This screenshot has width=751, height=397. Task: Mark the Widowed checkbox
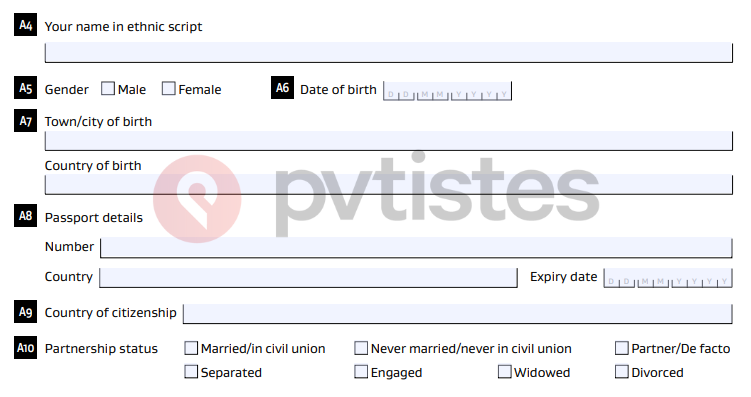[x=504, y=372]
